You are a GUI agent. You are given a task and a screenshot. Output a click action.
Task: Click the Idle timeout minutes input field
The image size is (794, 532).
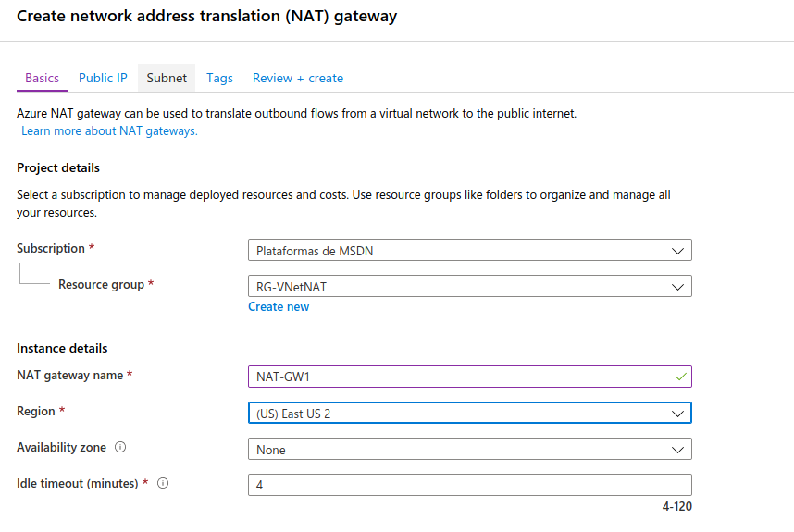(x=469, y=485)
